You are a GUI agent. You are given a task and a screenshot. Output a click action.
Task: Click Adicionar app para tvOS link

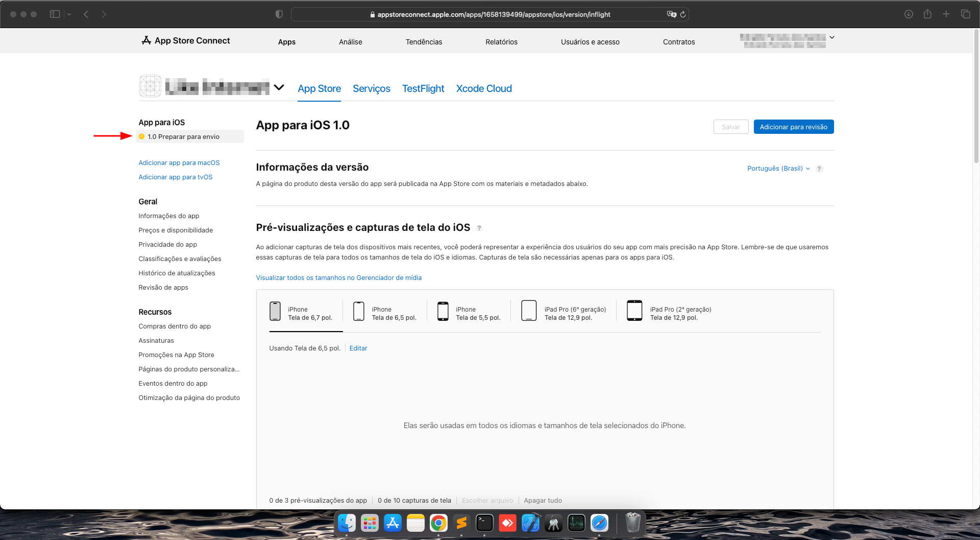click(176, 177)
